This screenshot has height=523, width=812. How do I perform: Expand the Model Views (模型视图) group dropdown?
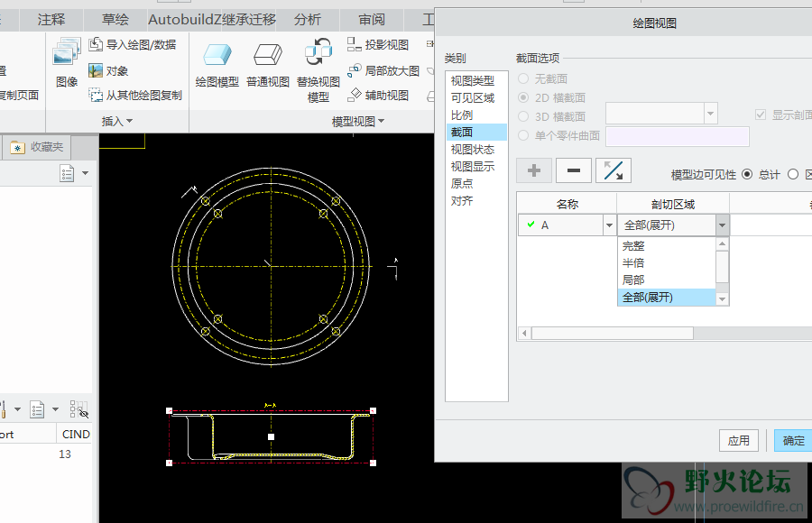(358, 121)
